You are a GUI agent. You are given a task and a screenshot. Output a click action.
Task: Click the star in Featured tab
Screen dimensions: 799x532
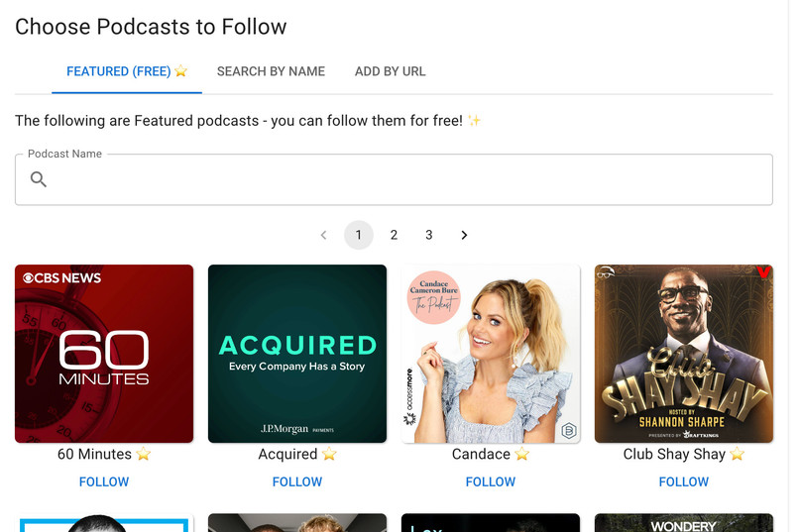click(180, 70)
